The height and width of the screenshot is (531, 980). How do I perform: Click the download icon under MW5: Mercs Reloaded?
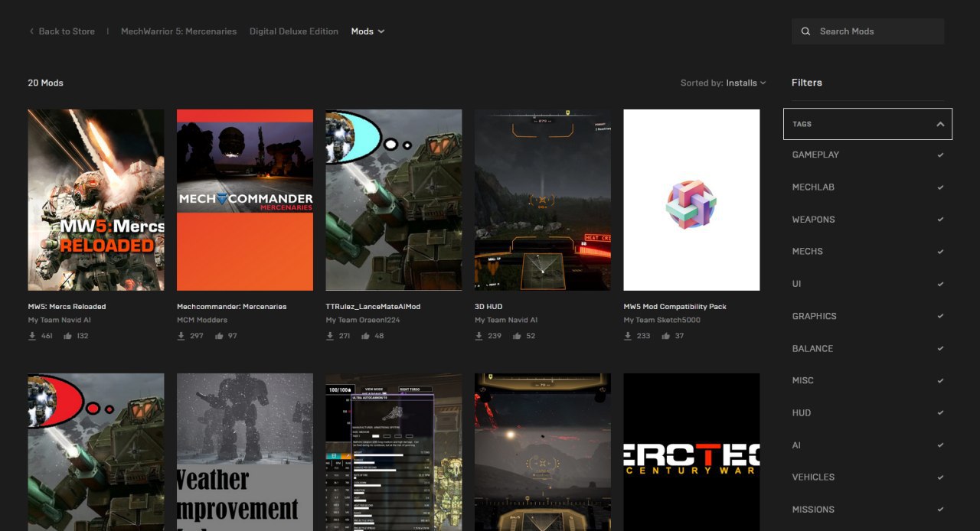[31, 336]
